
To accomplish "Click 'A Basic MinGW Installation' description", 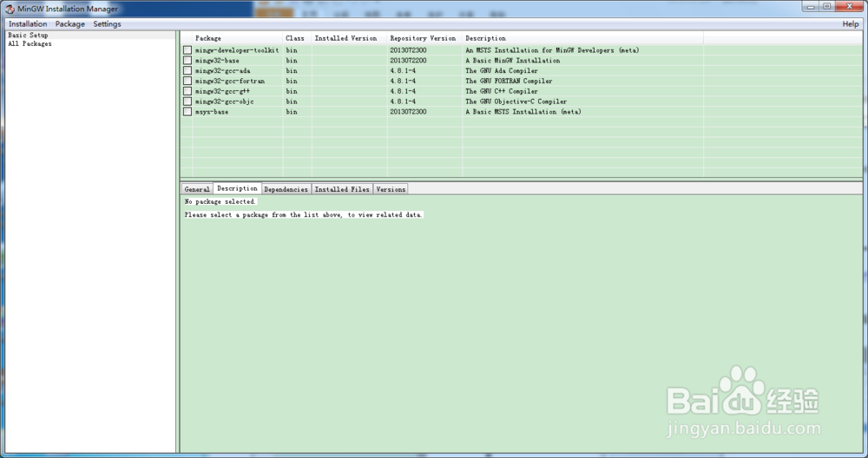I will coord(513,61).
